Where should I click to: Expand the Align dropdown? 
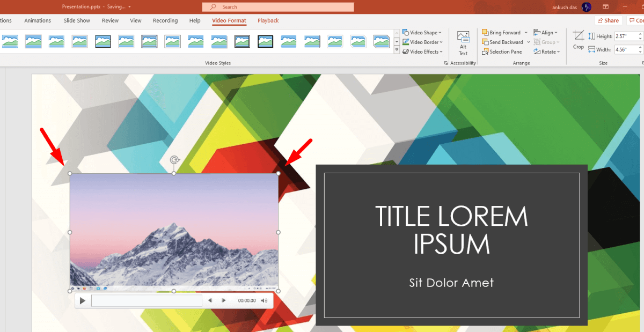point(546,32)
